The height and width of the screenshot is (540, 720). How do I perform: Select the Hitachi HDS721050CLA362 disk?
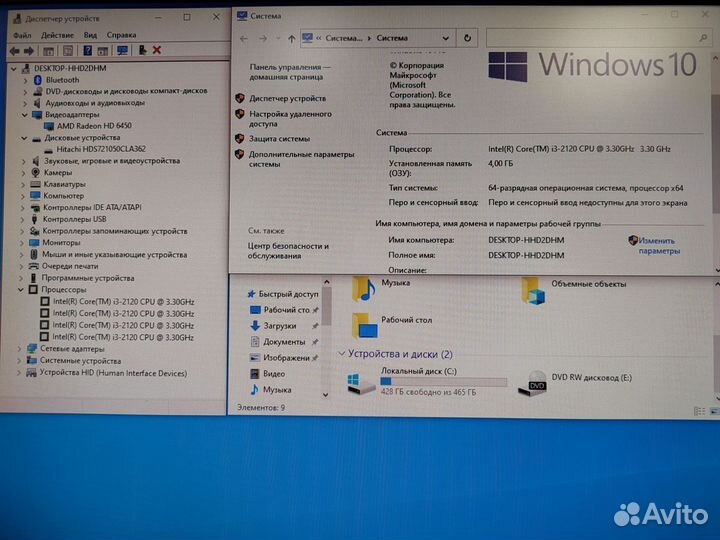(x=101, y=149)
